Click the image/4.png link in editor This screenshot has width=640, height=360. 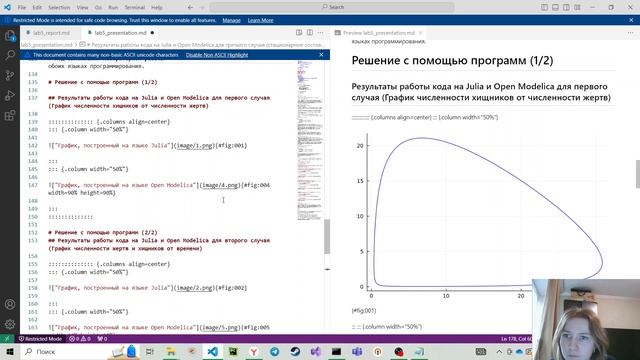[220, 185]
